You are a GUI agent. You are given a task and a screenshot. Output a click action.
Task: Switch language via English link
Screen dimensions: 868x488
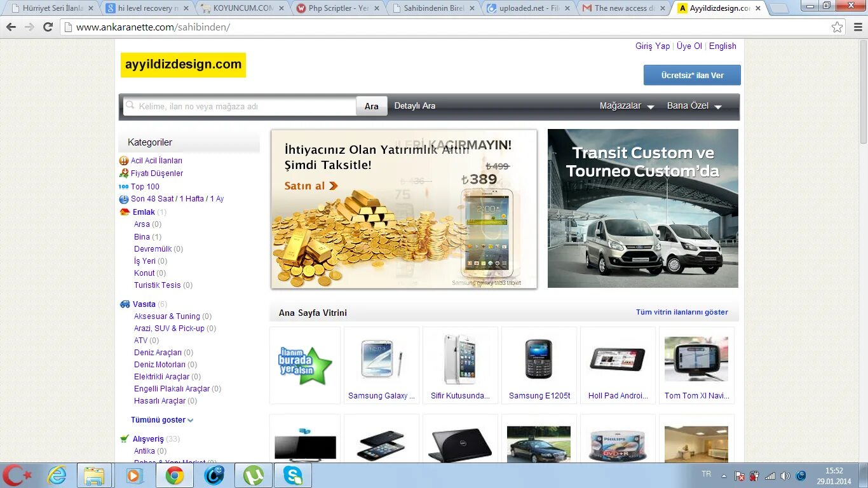click(722, 46)
